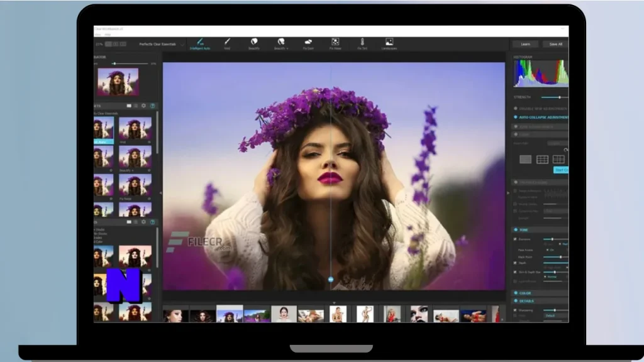Choose the Landscapes preset tool
The width and height of the screenshot is (644, 362).
389,44
